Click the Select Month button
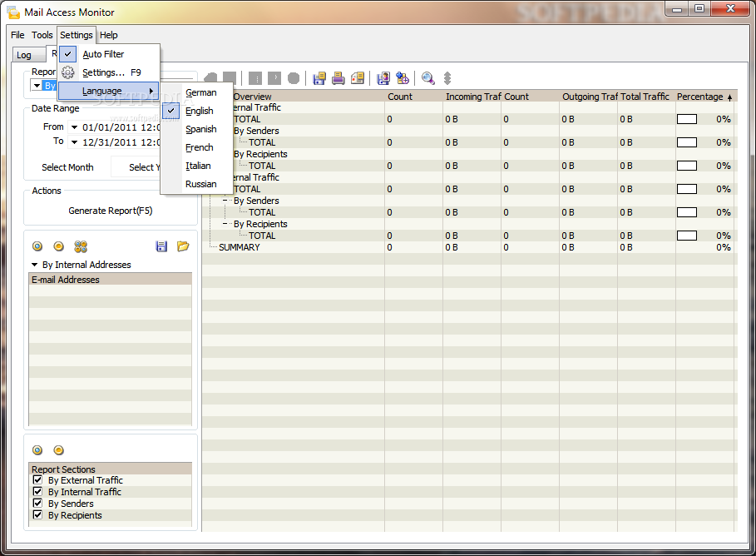Screen dimensions: 756x556 tap(67, 167)
